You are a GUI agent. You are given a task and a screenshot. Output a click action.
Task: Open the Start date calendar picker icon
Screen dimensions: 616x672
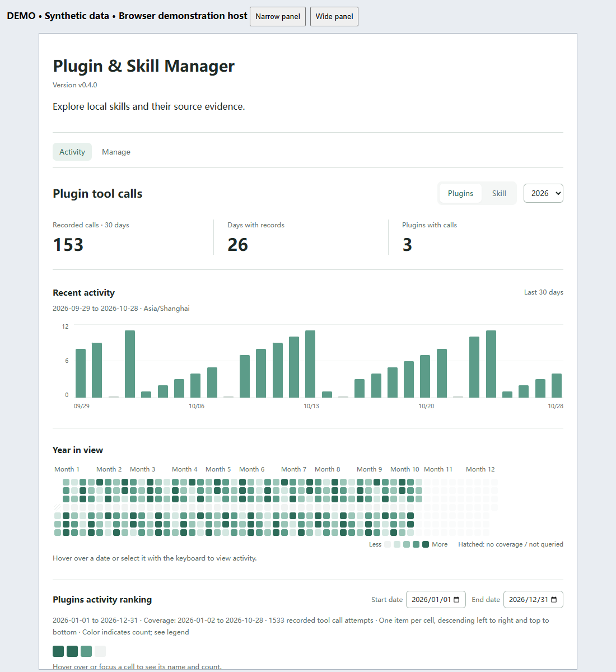[x=456, y=599]
